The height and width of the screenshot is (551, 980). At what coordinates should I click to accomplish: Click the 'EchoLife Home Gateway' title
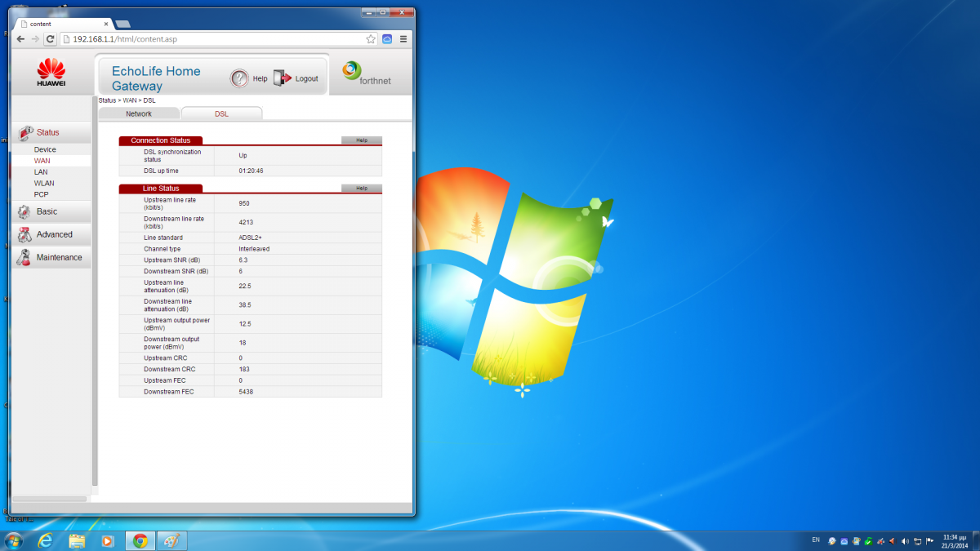(156, 78)
